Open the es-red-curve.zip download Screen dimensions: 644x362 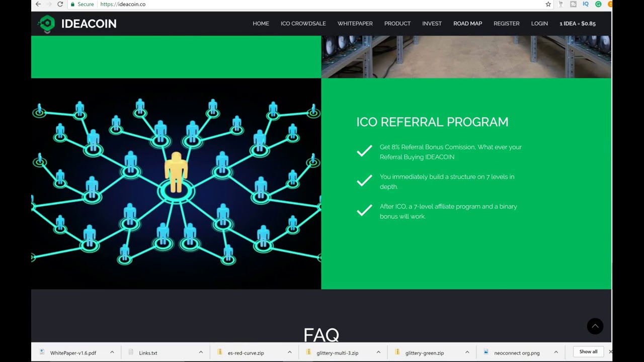pos(246,353)
